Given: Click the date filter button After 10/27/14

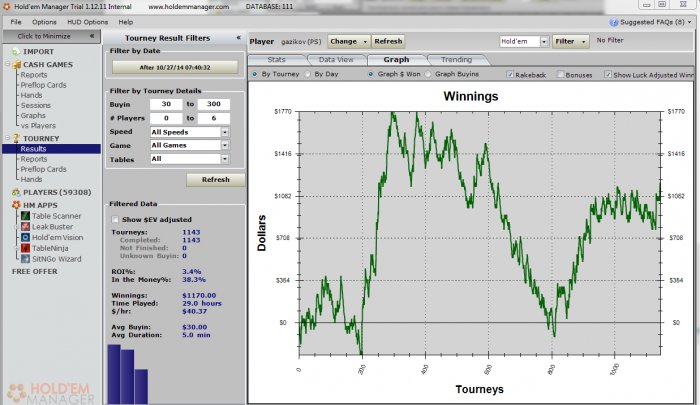Looking at the screenshot, I should pos(175,67).
